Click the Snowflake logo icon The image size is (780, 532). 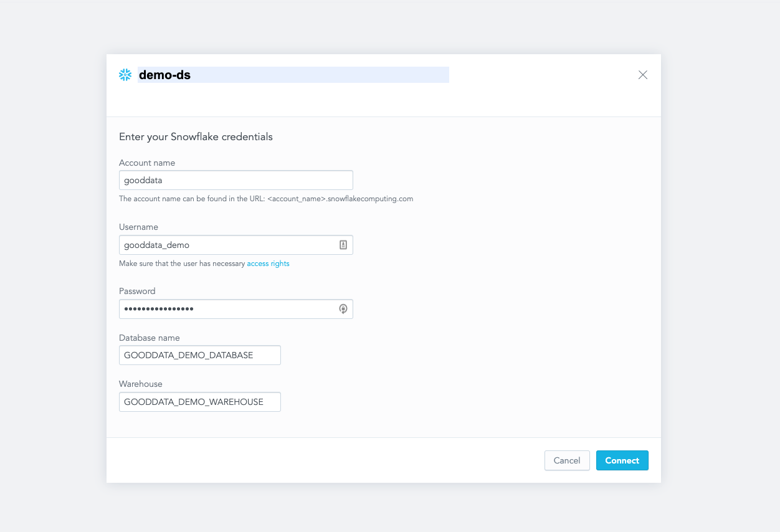125,75
